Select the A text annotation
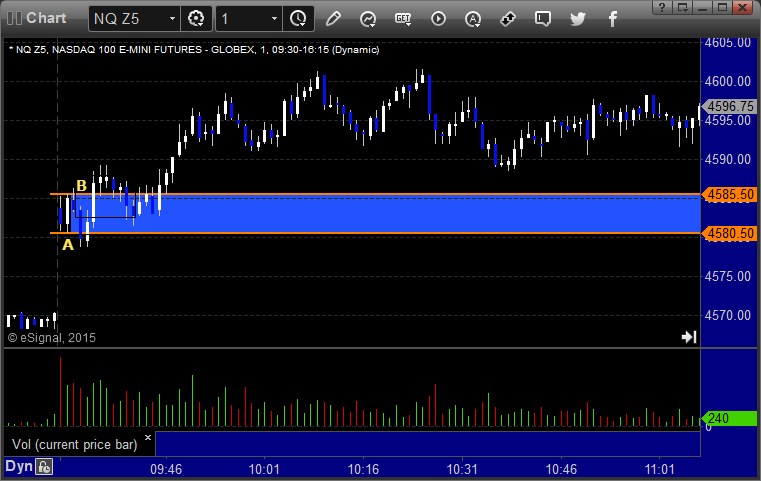 [68, 245]
